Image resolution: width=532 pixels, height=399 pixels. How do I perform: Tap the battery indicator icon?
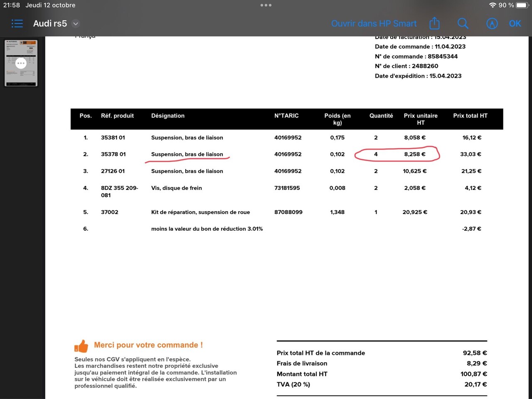coord(522,5)
